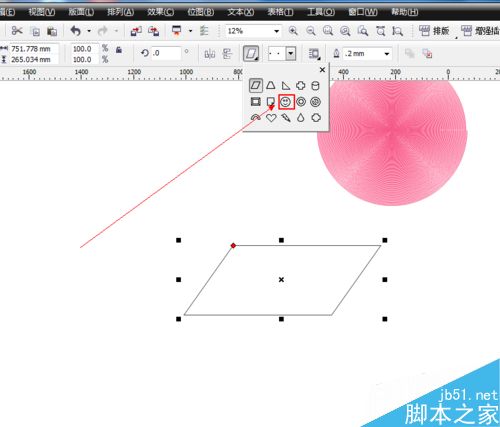
Task: Pick the arch shape in the popup
Action: pyautogui.click(x=256, y=117)
